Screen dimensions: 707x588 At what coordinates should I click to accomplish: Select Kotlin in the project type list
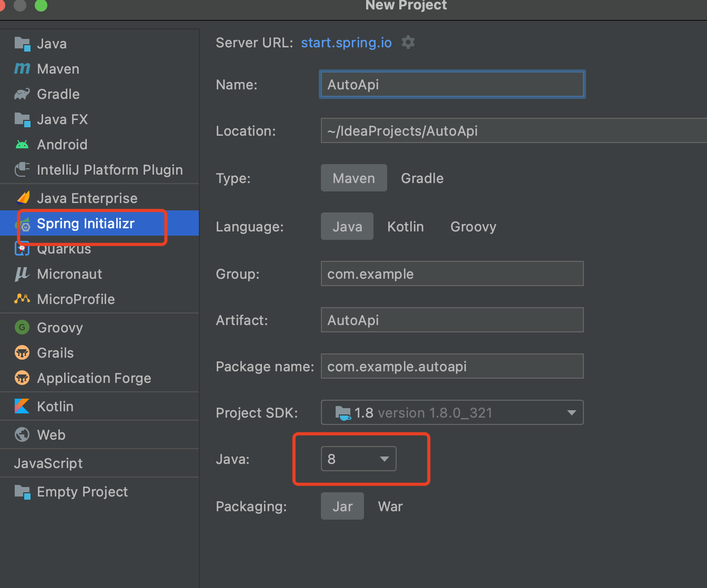point(99,407)
